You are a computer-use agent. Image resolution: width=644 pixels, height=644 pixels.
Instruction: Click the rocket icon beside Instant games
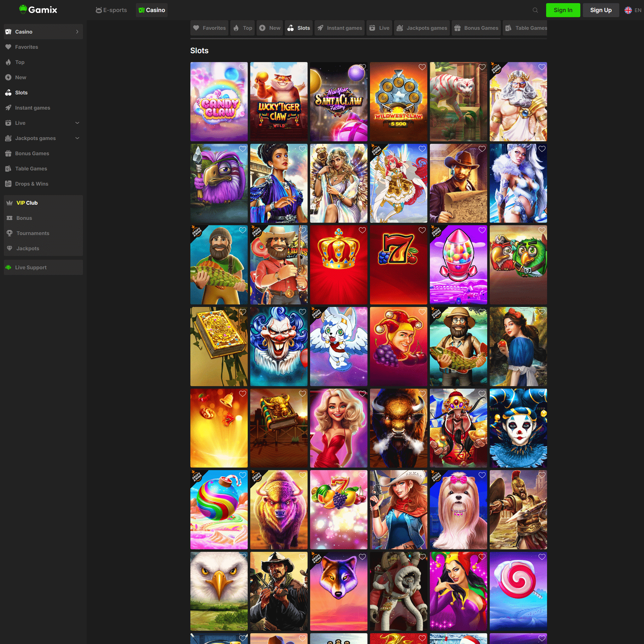[x=8, y=108]
